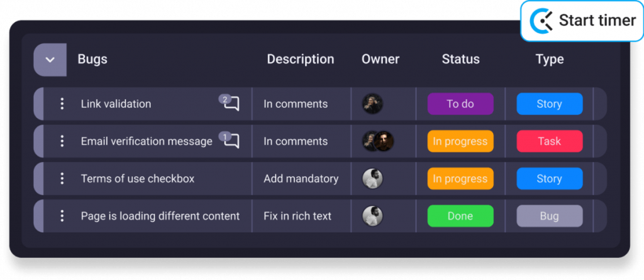Open three-dot menu for Link validation
This screenshot has height=280, width=644.
62,104
